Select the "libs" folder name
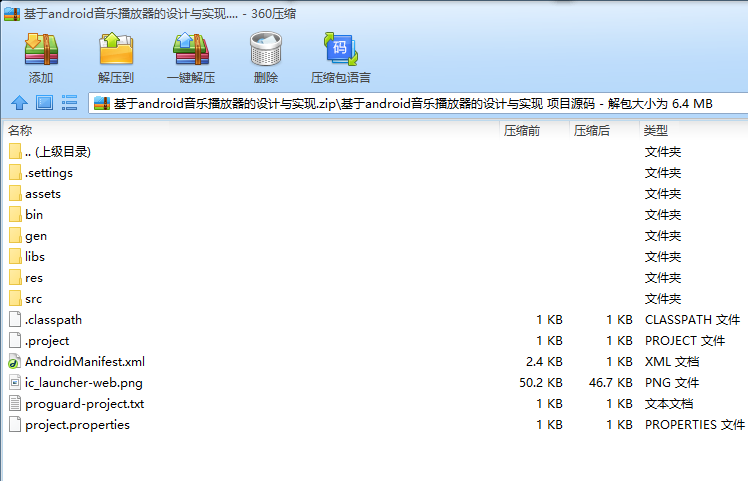 35,256
